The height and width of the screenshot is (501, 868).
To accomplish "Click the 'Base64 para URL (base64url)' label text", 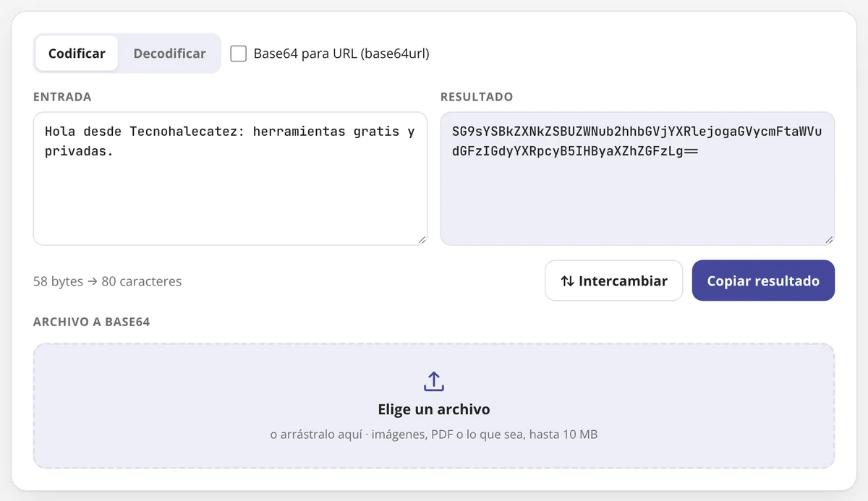I will tap(341, 53).
